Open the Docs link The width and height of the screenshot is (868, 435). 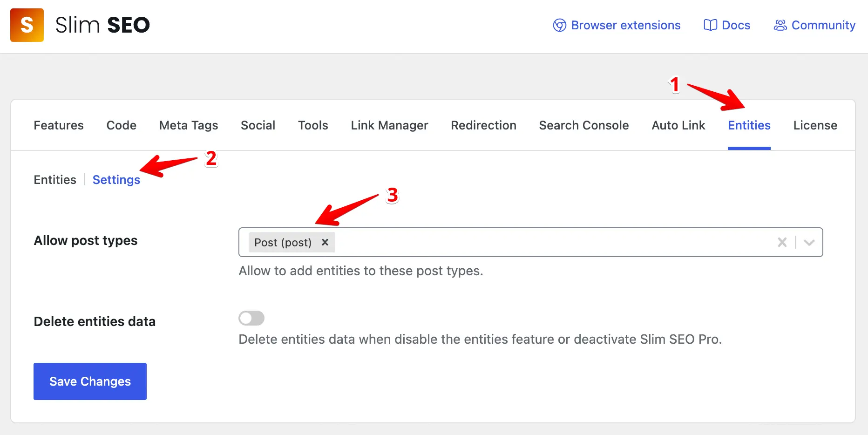click(x=727, y=25)
